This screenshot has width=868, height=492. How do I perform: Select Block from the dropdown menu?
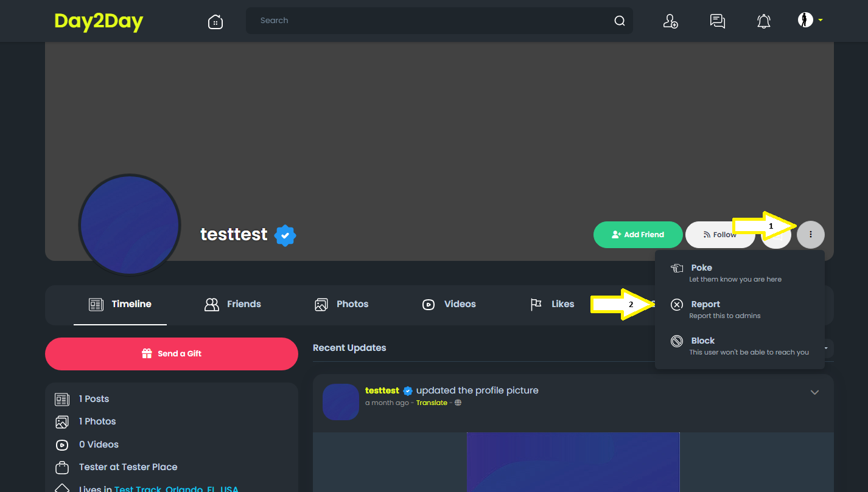(x=740, y=345)
